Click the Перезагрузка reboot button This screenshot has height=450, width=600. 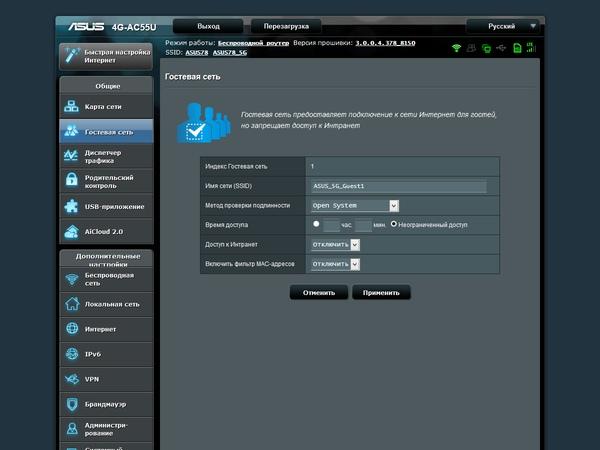286,26
